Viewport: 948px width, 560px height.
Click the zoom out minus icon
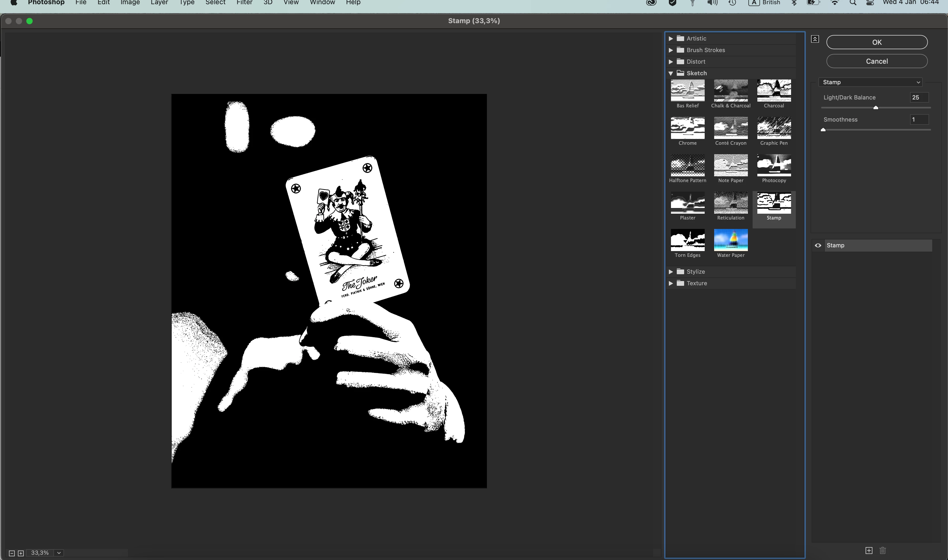(12, 553)
